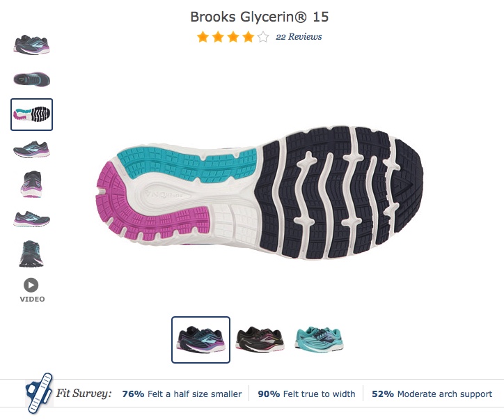
Task: Select the front toe-view thumbnail
Action: click(x=31, y=254)
